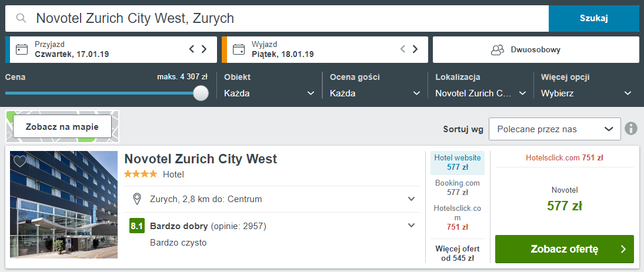Select the Przyjazd check-in date field
This screenshot has height=272, width=644.
[x=111, y=49]
